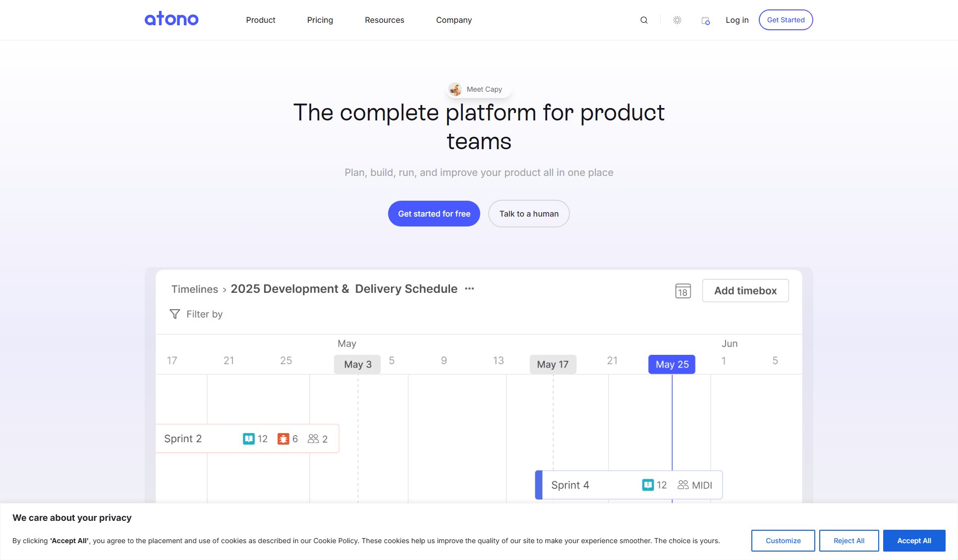
Task: Click the Get Started header button
Action: click(x=786, y=20)
